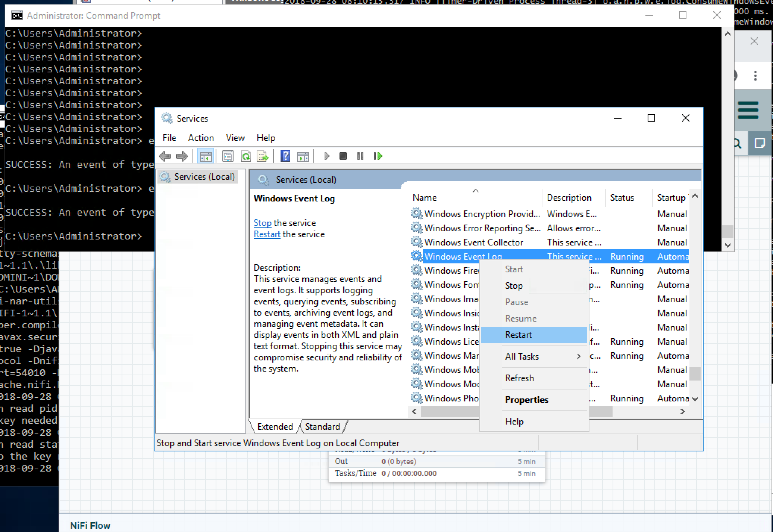Select Properties in the context menu
Image resolution: width=773 pixels, height=532 pixels.
[x=526, y=400]
